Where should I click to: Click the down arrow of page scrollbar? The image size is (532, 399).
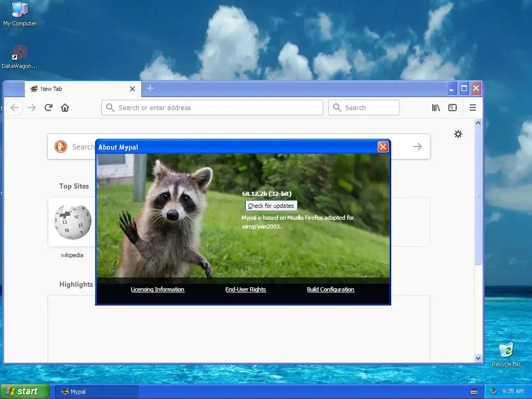click(x=478, y=358)
